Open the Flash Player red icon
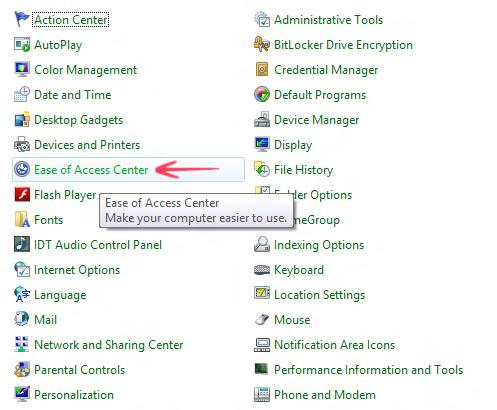 22,194
